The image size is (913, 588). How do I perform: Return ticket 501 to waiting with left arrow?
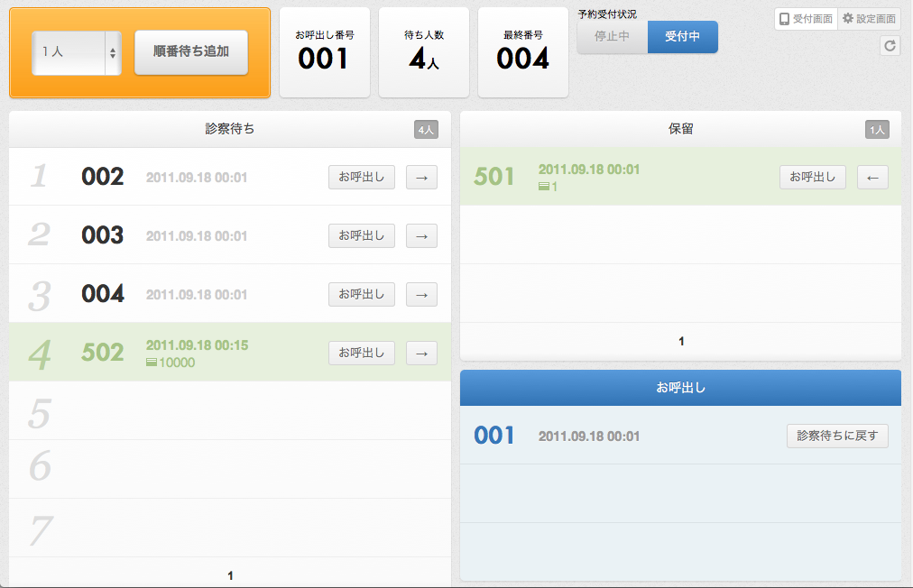[x=872, y=178]
